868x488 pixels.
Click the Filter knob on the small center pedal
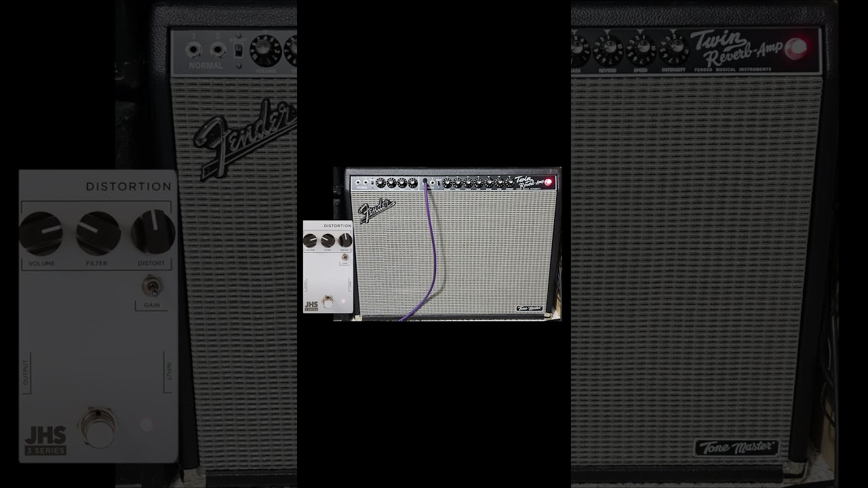pos(328,240)
